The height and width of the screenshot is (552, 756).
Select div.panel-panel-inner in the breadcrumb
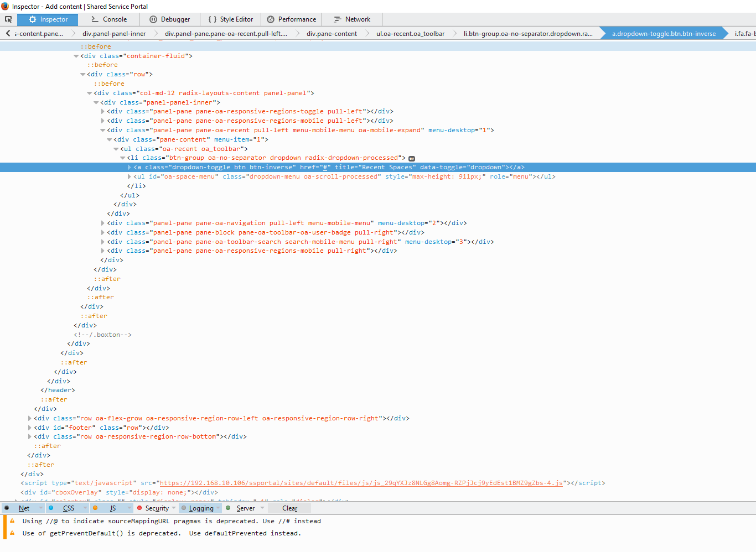pos(114,34)
